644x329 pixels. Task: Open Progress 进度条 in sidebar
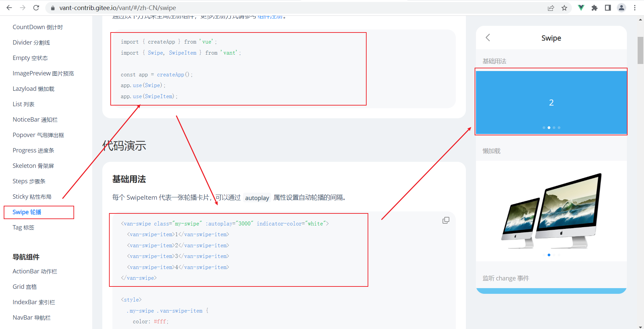point(34,150)
